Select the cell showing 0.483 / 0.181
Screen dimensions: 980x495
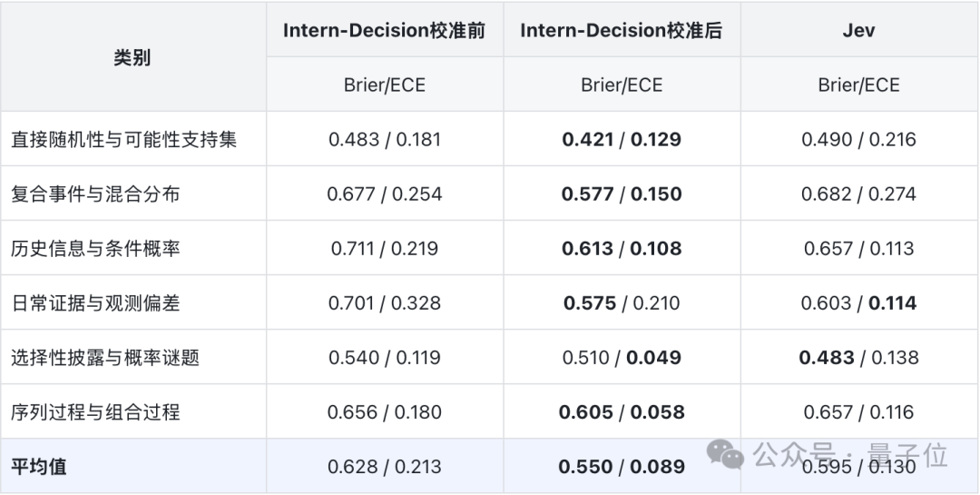[x=385, y=139]
